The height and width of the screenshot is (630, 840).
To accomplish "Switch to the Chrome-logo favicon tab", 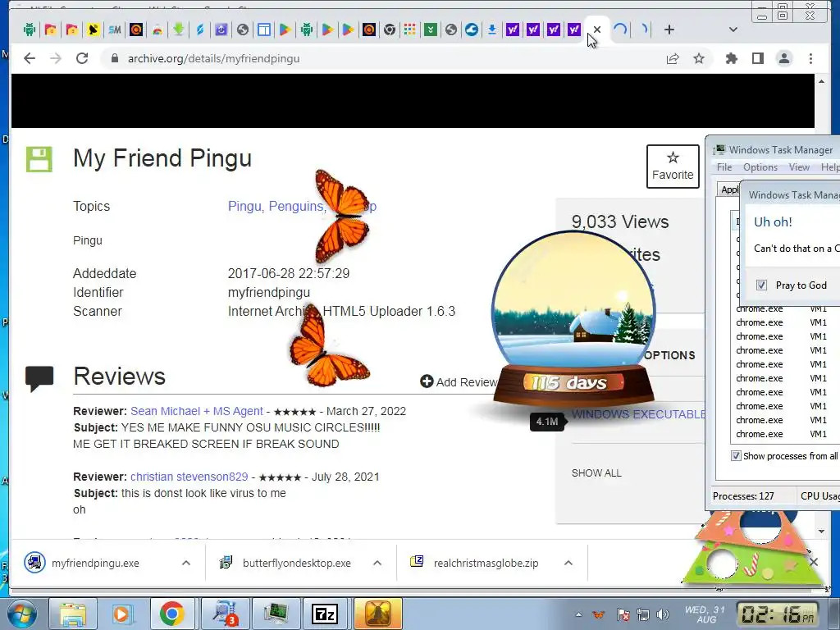I will coord(390,30).
